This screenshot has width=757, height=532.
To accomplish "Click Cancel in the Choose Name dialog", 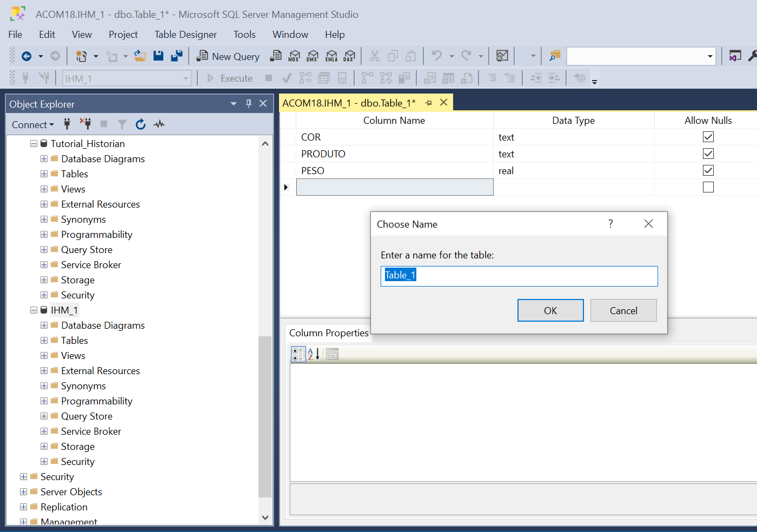I will click(x=623, y=310).
